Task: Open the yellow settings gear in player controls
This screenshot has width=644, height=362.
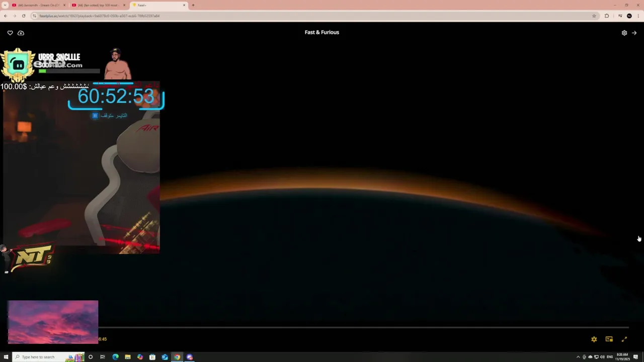Action: [594, 339]
